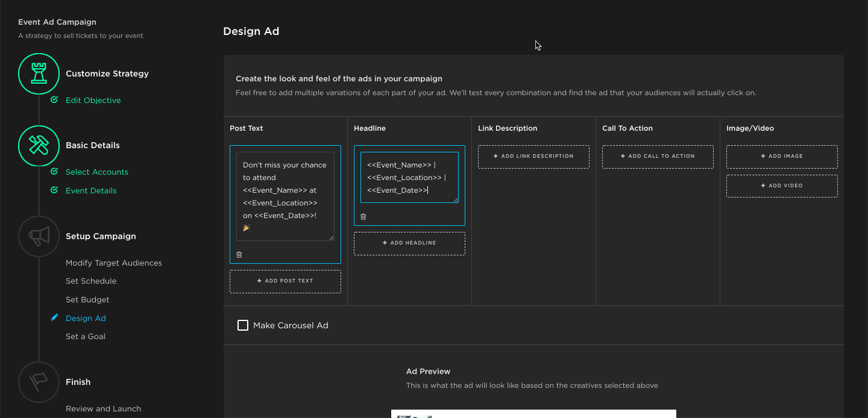Screen dimensions: 868x418
Task: Click the Setup Campaign section title
Action: click(x=101, y=236)
